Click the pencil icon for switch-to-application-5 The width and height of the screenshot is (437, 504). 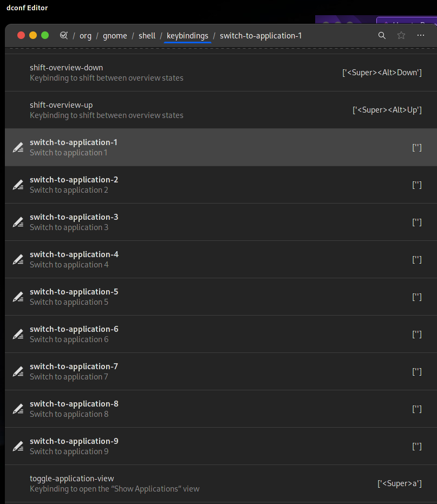18,297
